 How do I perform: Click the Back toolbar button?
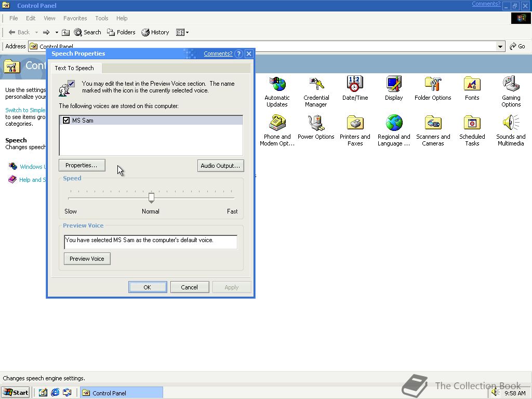click(x=19, y=32)
